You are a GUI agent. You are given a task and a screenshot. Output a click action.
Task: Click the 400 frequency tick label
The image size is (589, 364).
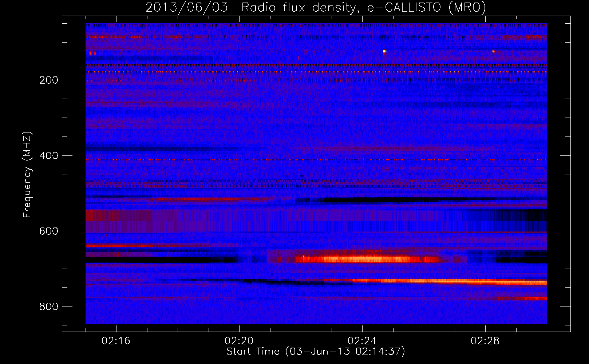49,156
